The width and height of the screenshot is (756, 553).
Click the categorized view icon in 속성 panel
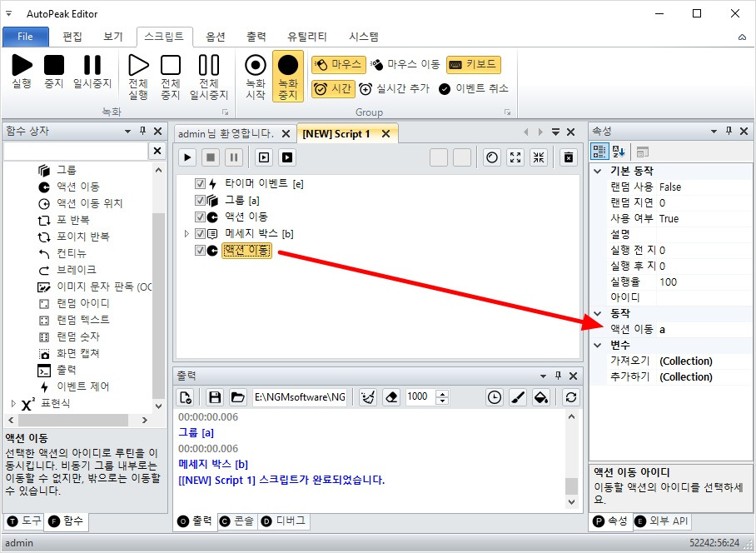tap(599, 152)
